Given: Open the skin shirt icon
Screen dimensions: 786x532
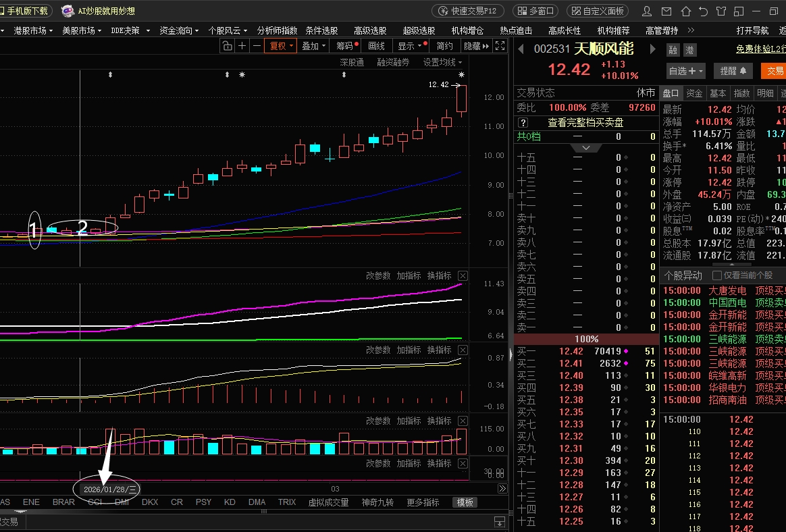Looking at the screenshot, I should click(720, 11).
